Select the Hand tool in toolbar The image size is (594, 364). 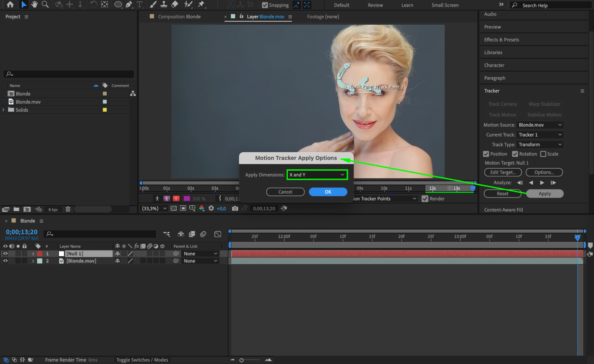pyautogui.click(x=34, y=4)
